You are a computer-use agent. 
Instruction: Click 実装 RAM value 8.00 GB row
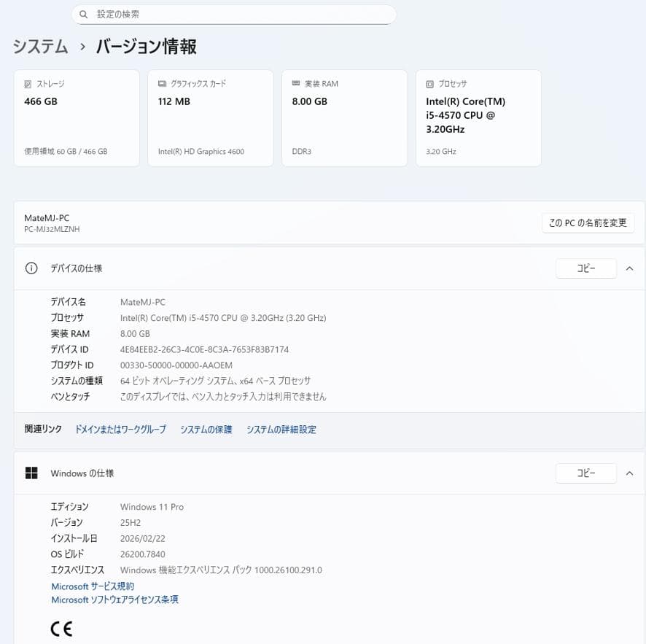[x=135, y=334]
